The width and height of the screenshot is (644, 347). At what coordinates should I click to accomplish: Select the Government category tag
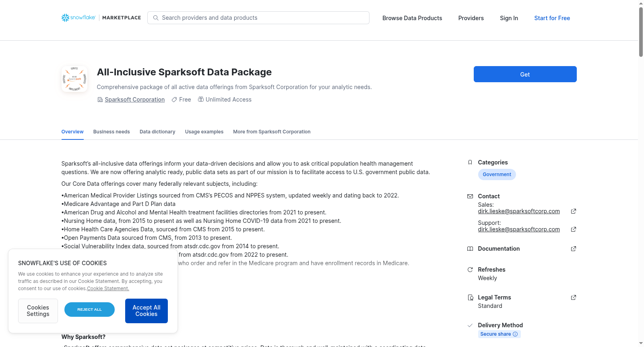point(497,175)
